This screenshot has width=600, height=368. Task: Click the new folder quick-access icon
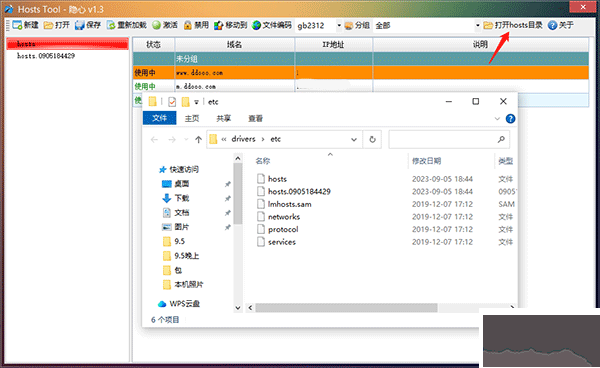(186, 101)
